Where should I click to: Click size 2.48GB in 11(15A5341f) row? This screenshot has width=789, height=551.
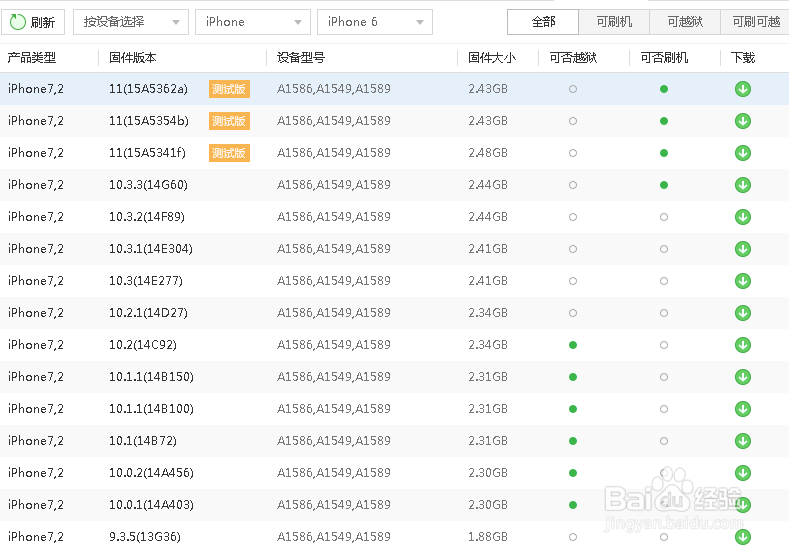pos(488,153)
